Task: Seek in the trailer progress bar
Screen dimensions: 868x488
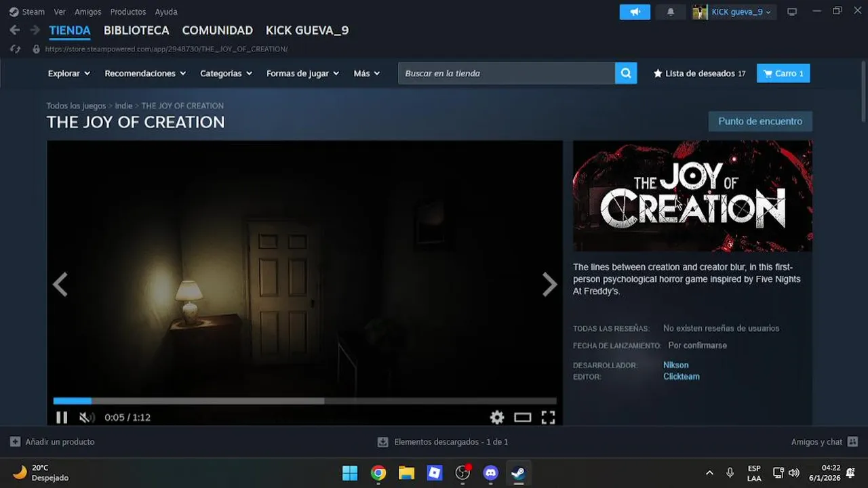Action: [304, 401]
